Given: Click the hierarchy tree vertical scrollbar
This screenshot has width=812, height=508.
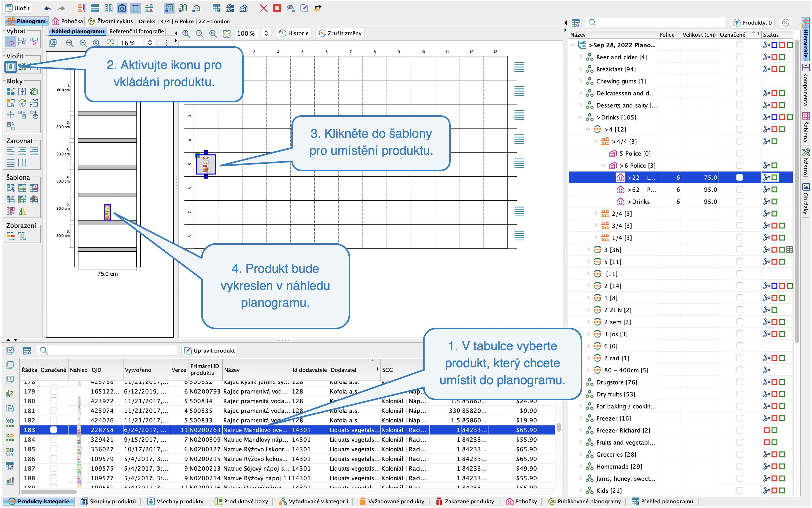Looking at the screenshot, I should [797, 192].
